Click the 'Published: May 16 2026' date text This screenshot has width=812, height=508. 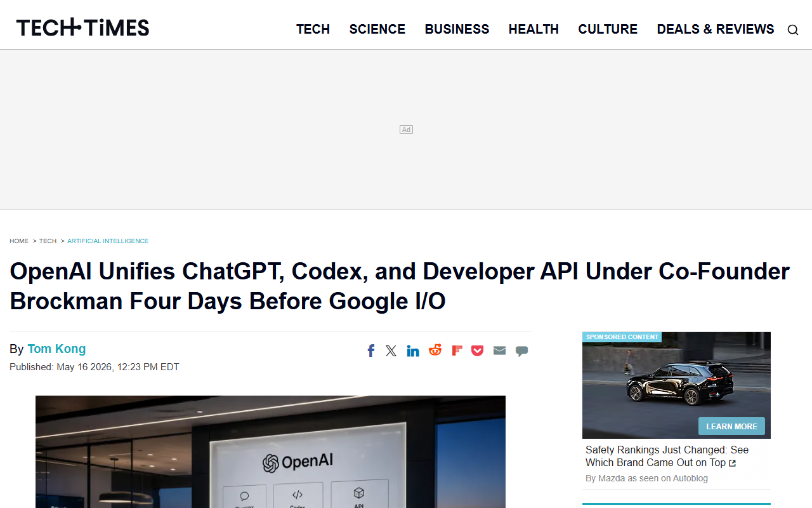coord(95,367)
